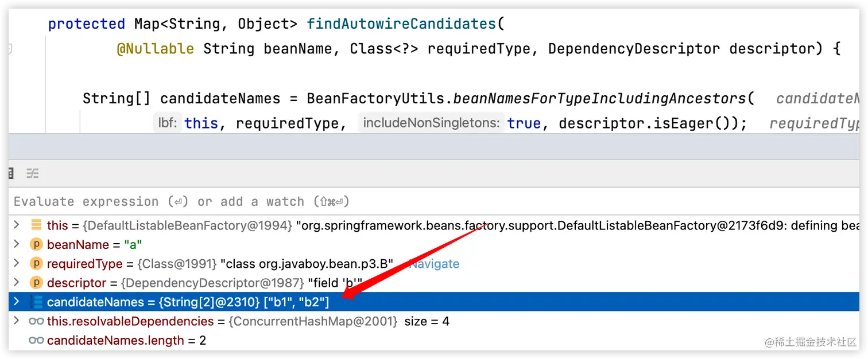Focus the Evaluate expression input field
This screenshot has width=868, height=359.
click(x=434, y=201)
